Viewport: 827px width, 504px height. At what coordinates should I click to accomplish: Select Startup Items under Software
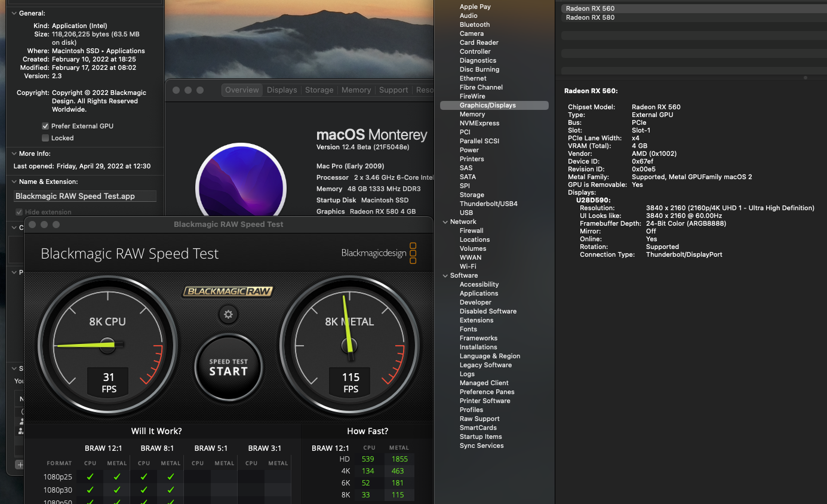pos(481,437)
